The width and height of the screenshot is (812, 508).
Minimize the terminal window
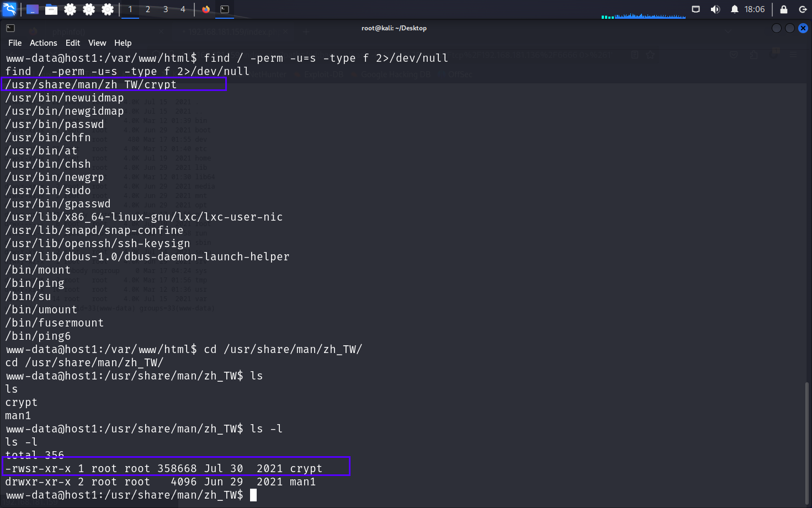(x=777, y=28)
